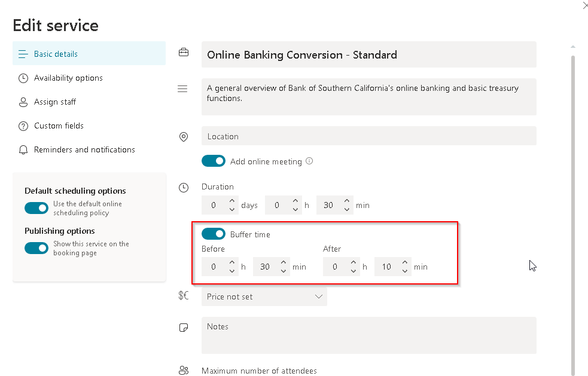Expand the Price not set dropdown
588x376 pixels.
point(264,296)
